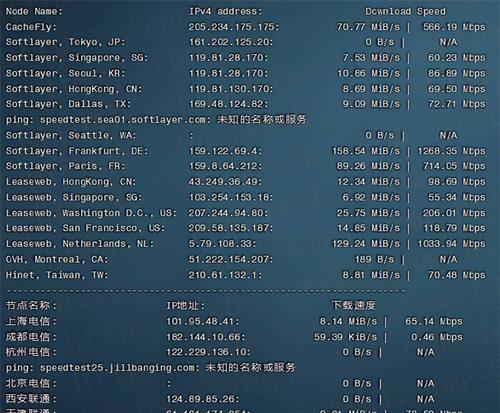Select the 566.19 Mbps speed value
500x413 pixels.
(454, 27)
